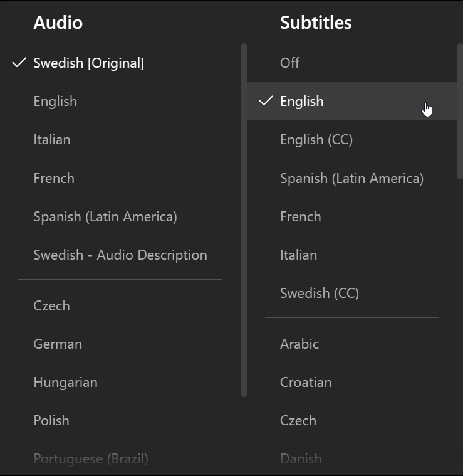Click the Audio list scrollbar
Screen dimensions: 463x476
[244, 219]
